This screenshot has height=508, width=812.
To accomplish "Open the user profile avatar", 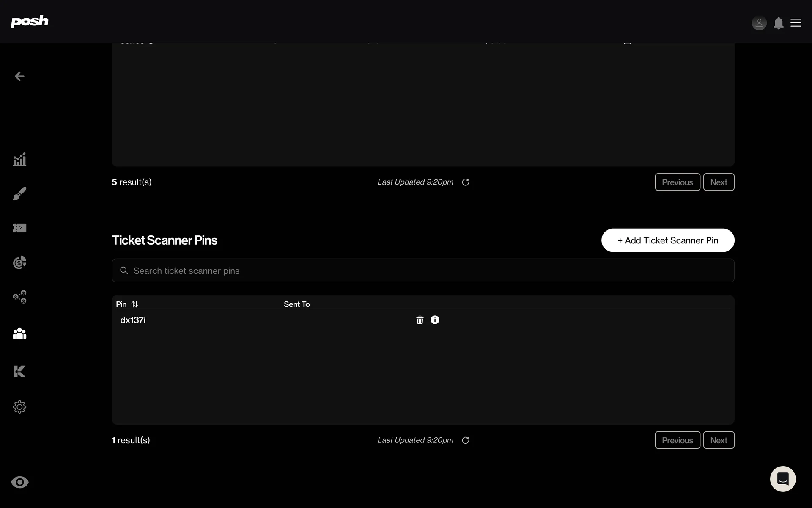I will (x=759, y=23).
